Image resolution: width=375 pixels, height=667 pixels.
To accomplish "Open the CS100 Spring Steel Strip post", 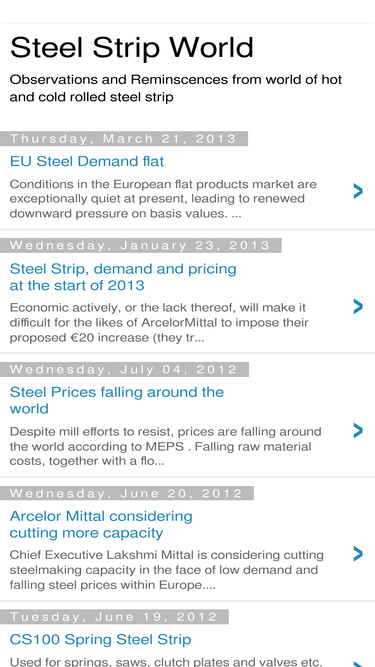I will pyautogui.click(x=100, y=639).
